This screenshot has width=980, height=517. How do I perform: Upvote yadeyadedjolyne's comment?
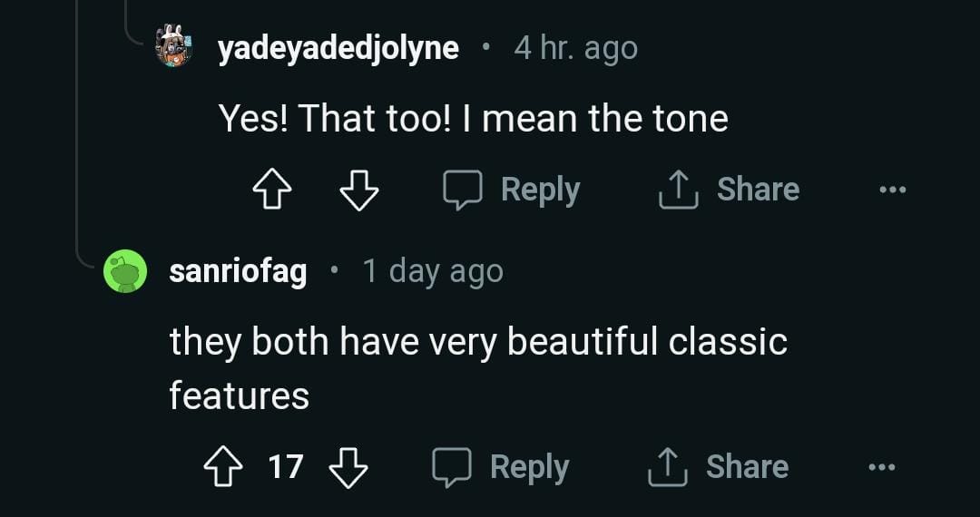click(x=269, y=190)
